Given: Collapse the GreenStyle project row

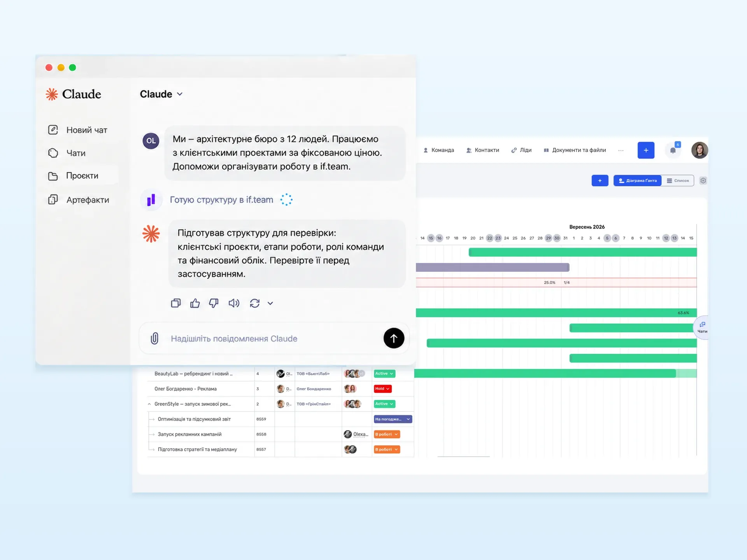Looking at the screenshot, I should point(149,404).
